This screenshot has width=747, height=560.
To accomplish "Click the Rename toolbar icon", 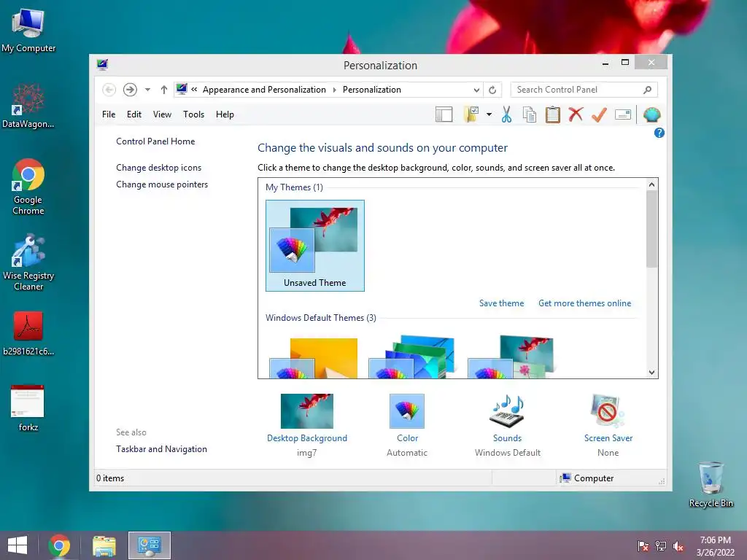I will tap(623, 114).
